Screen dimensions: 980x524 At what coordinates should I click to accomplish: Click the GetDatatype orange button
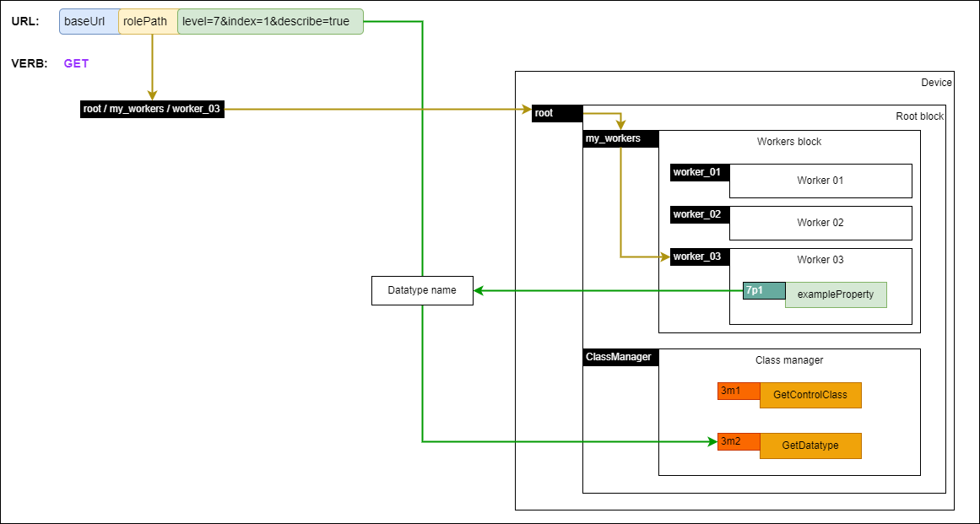(x=810, y=446)
